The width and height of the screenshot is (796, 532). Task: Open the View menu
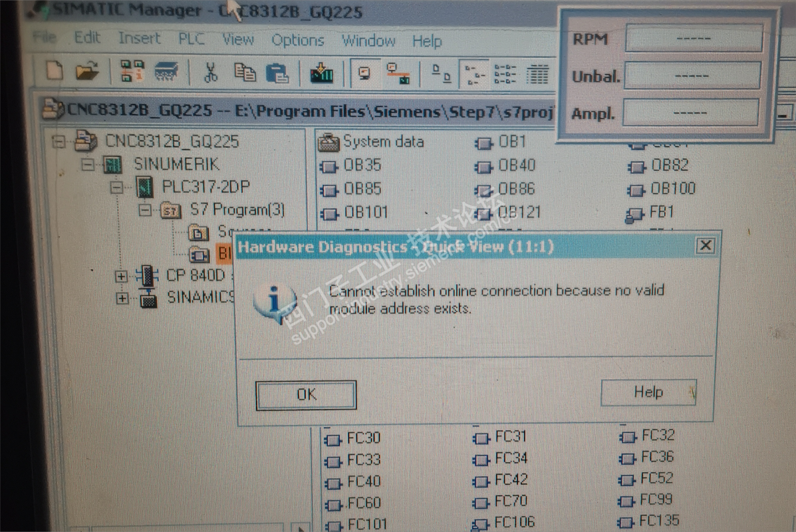click(x=238, y=39)
